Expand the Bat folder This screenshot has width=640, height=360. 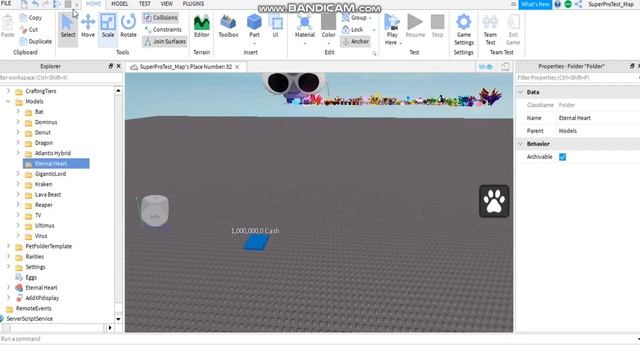(18, 111)
